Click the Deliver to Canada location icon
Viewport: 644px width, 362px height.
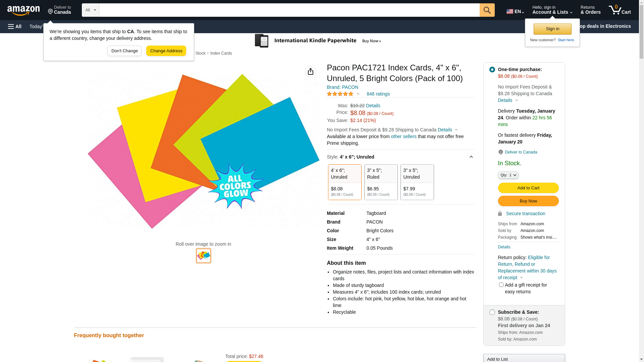click(500, 152)
